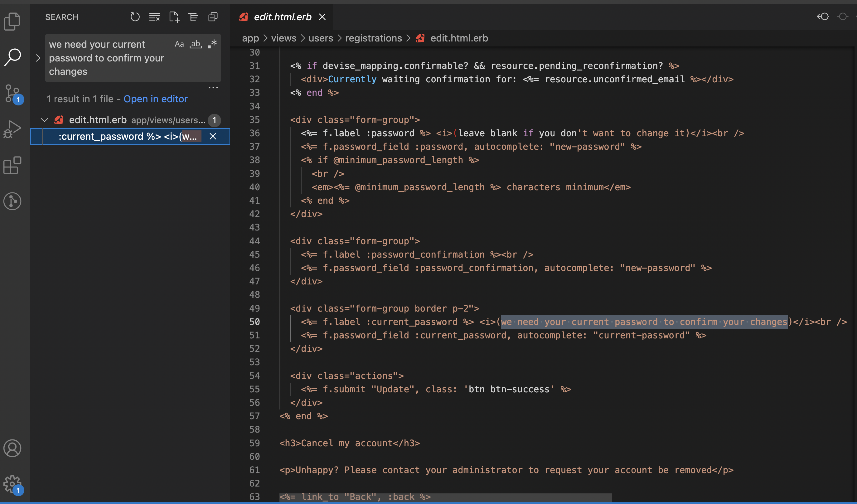
Task: Toggle Match Whole Word search option
Action: pos(196,44)
